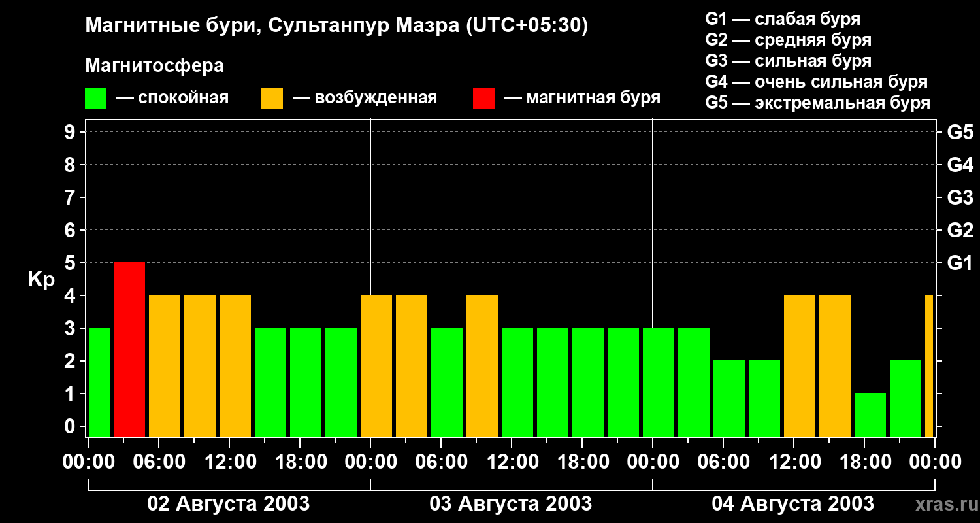The image size is (980, 523).
Task: Click the '02 Августа 2003' date label
Action: (x=229, y=503)
